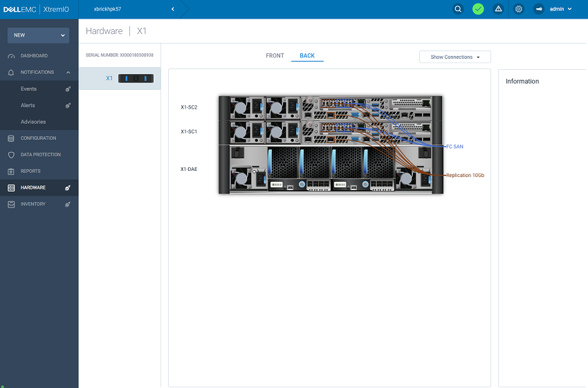Go to Data Protection in sidebar

point(41,155)
